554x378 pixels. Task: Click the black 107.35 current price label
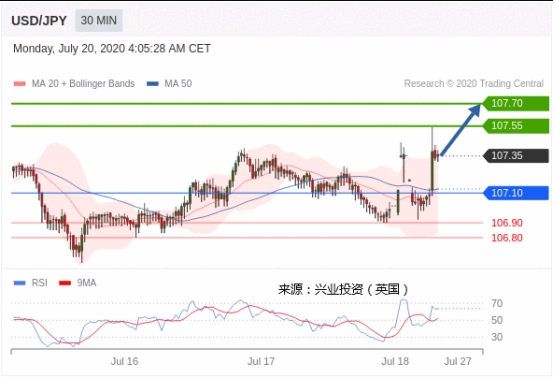515,155
